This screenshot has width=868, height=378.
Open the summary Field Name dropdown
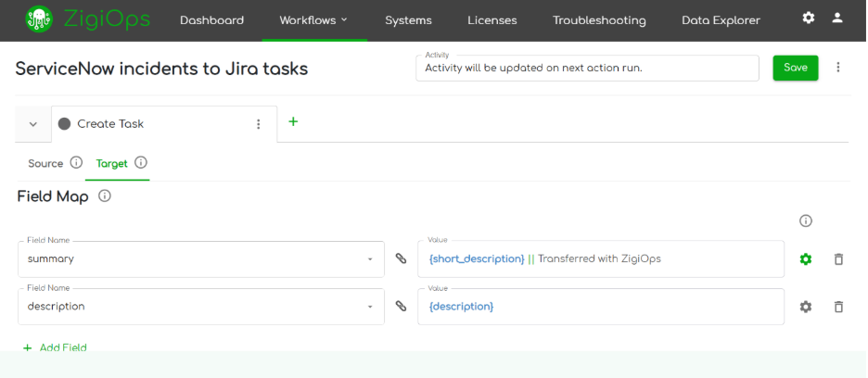click(201, 259)
